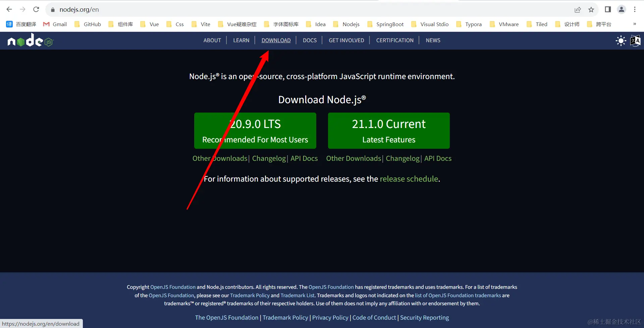Open the Code of Conduct footer link

(374, 318)
